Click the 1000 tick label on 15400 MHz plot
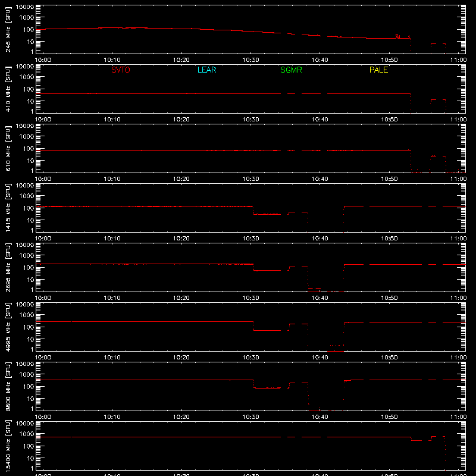Image resolution: width=476 pixels, height=476 pixels. (27, 434)
